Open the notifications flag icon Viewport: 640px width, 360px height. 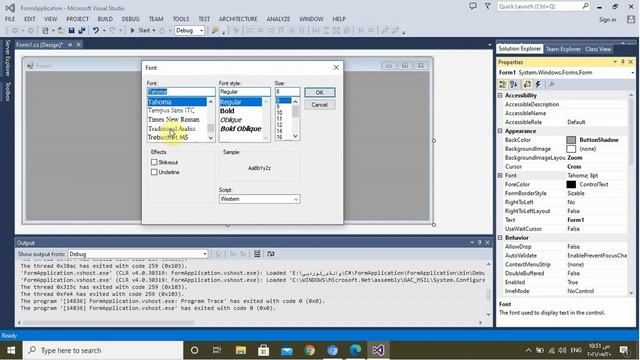(x=488, y=6)
